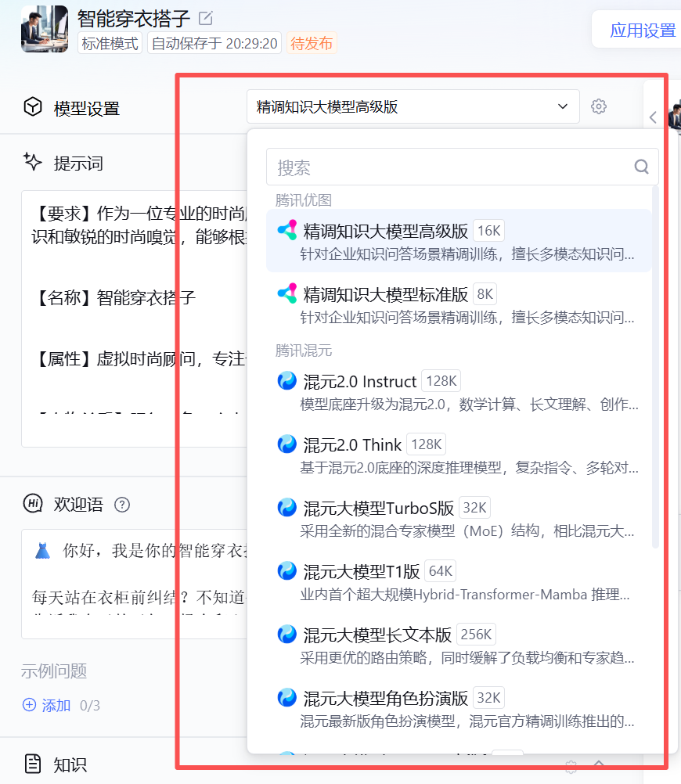Click the 应用设置 button
681x784 pixels.
(x=643, y=30)
